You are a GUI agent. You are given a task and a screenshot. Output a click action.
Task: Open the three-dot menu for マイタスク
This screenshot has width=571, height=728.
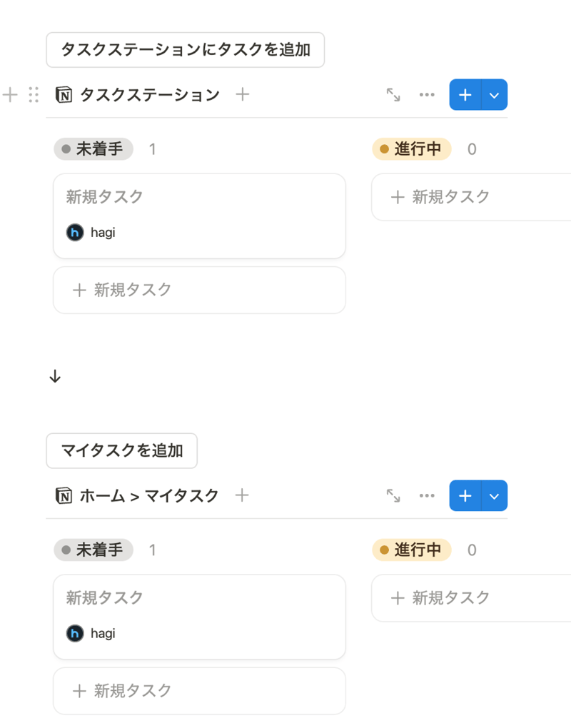pyautogui.click(x=427, y=496)
